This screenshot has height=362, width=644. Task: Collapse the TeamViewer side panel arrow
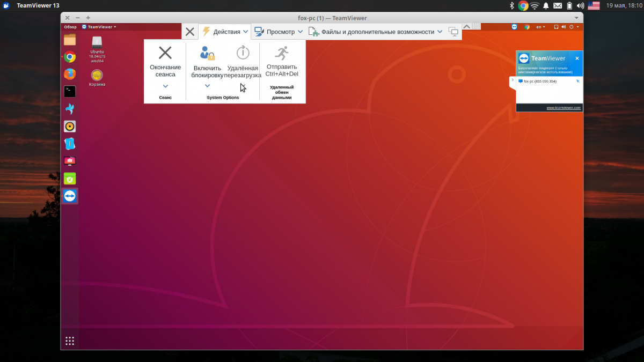(513, 80)
